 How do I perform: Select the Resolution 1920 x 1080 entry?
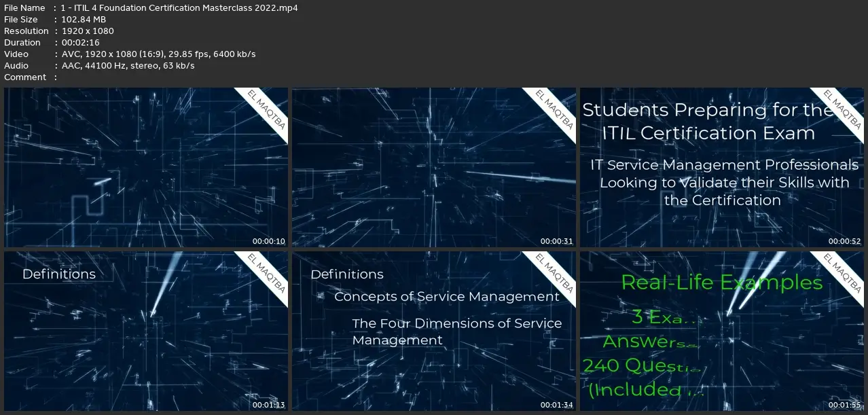point(88,31)
